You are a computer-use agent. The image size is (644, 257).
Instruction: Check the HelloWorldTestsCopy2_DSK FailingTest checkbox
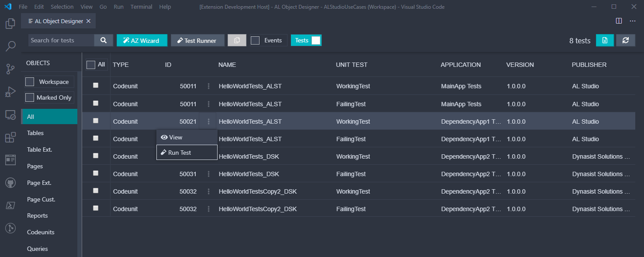point(96,208)
